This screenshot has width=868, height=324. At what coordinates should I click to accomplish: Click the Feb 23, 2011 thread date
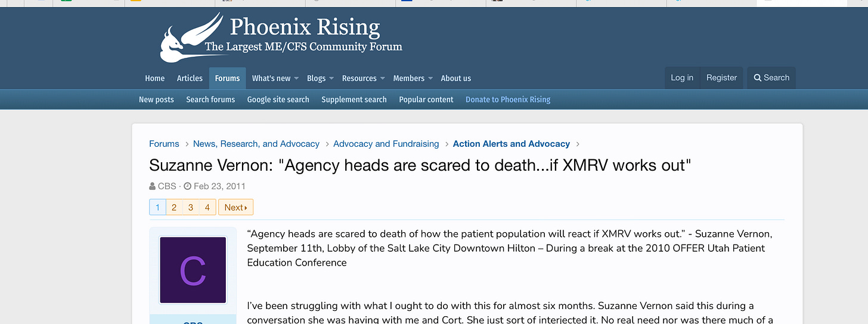pyautogui.click(x=219, y=186)
